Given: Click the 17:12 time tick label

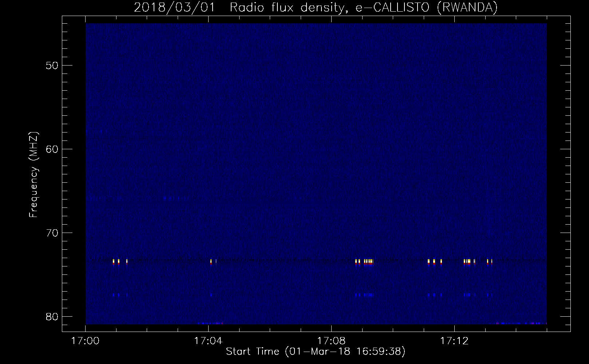Looking at the screenshot, I should point(454,341).
